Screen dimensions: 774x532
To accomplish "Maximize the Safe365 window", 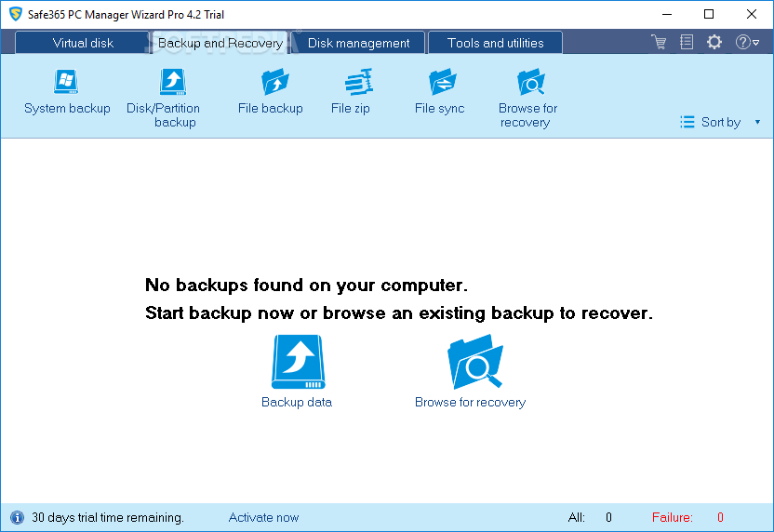I will click(709, 14).
